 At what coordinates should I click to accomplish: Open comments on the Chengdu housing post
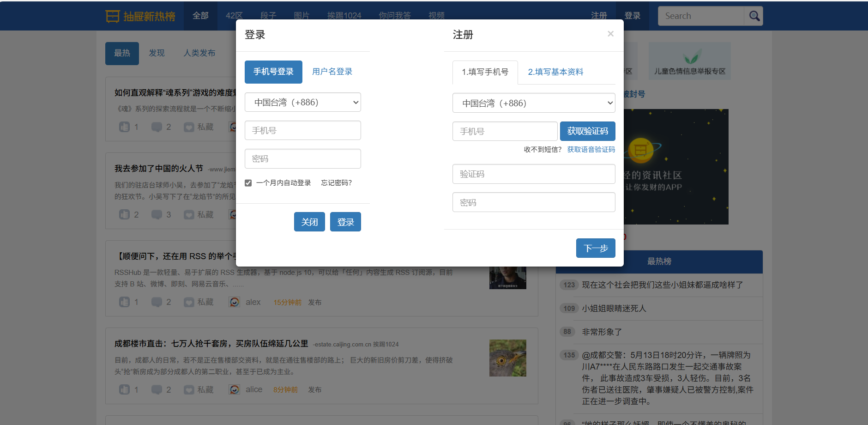(x=157, y=390)
